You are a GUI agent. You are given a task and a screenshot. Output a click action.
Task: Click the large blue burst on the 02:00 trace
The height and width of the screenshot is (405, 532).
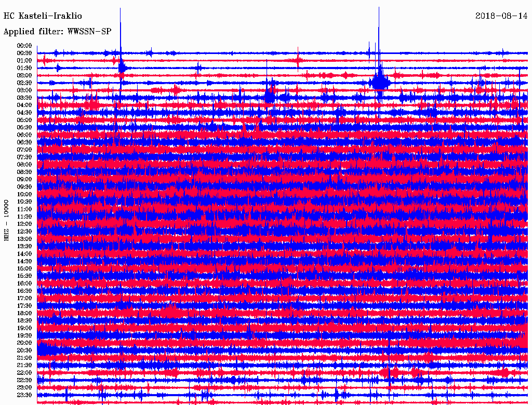[x=380, y=82]
